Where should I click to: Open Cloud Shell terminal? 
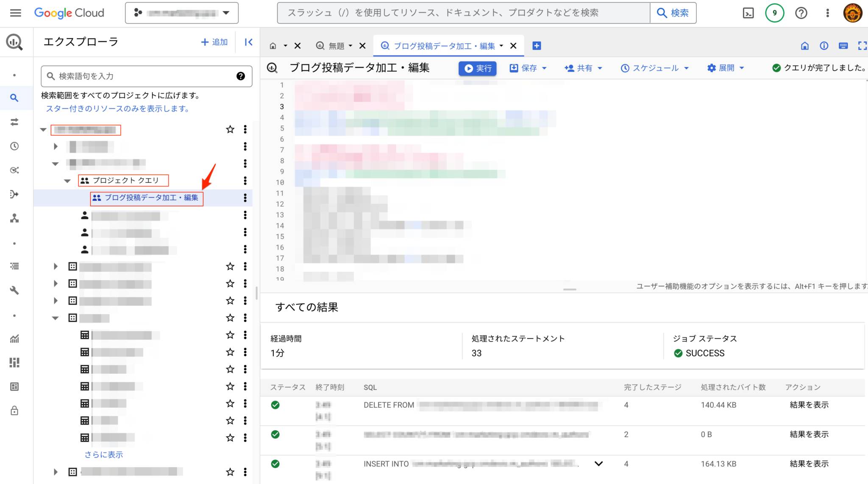pyautogui.click(x=748, y=13)
